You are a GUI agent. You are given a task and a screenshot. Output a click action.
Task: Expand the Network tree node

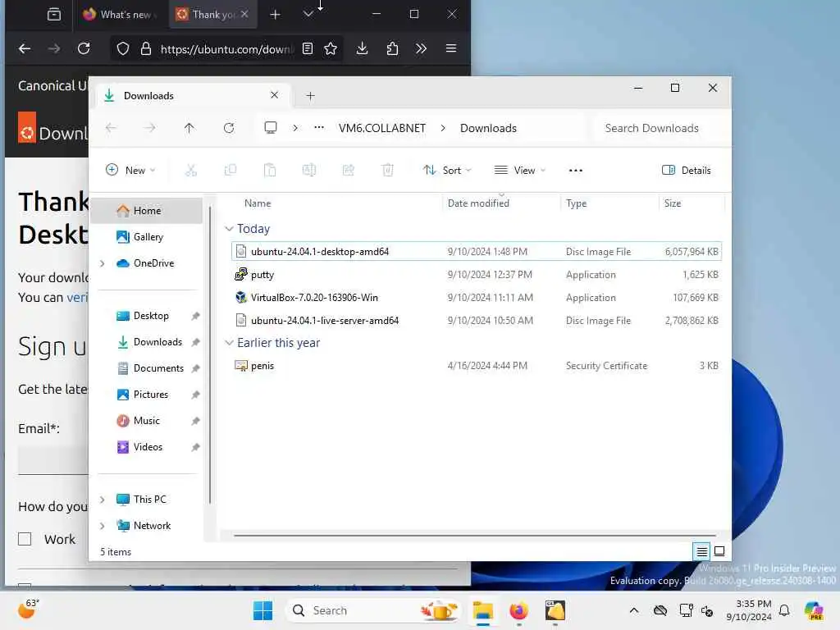103,526
